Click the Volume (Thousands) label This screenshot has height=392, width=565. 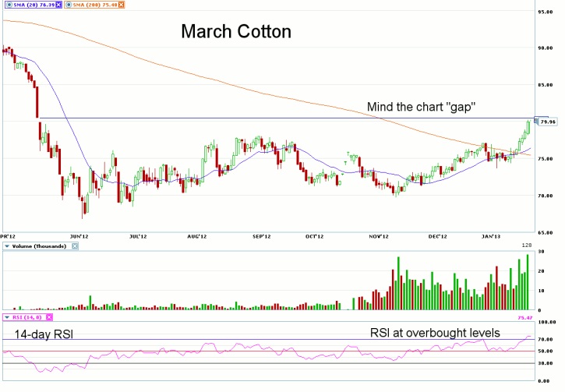point(39,246)
